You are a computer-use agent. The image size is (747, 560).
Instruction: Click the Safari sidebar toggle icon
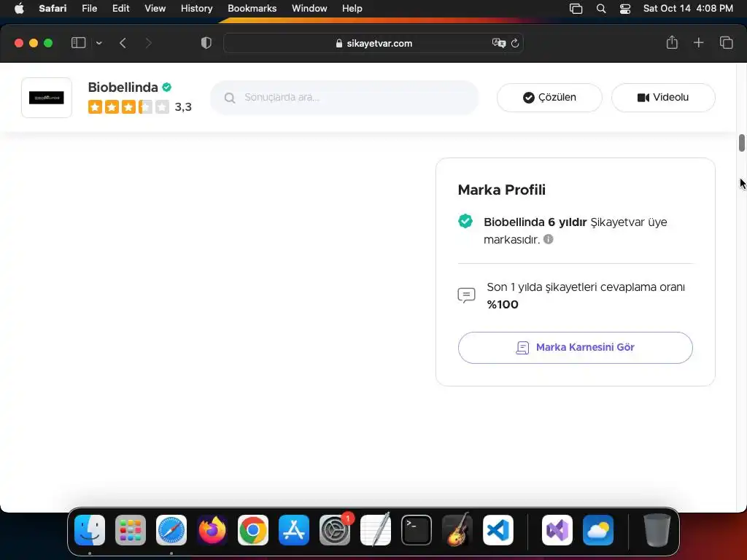click(78, 43)
